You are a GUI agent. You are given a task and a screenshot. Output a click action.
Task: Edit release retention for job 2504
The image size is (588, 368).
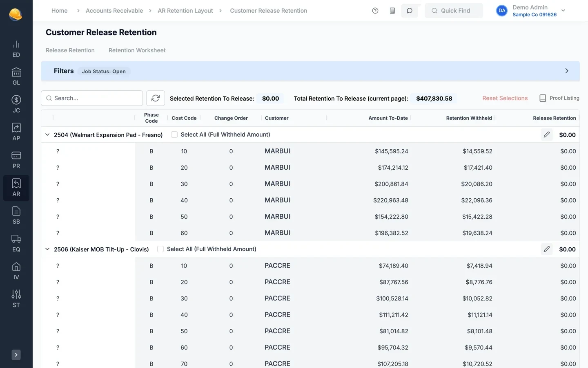547,135
